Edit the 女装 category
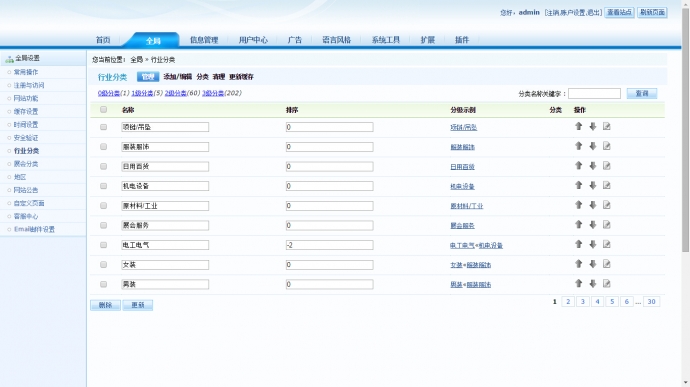The width and height of the screenshot is (690, 387). (607, 264)
